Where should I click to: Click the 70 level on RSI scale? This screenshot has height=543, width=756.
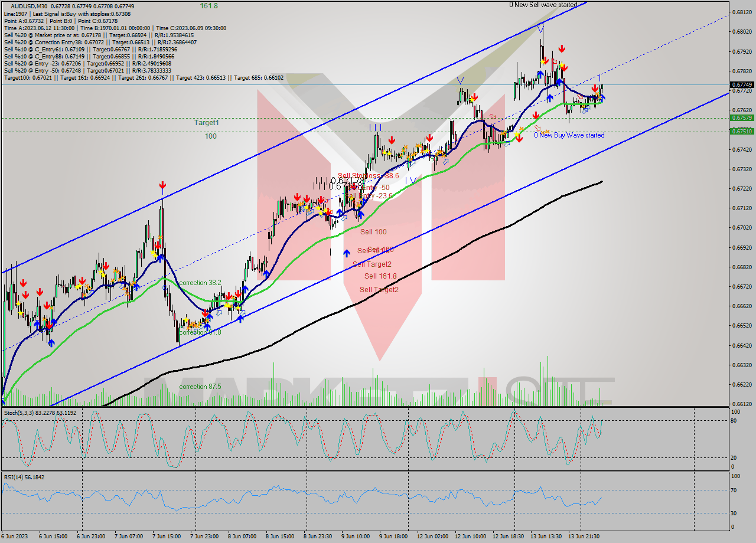[x=735, y=490]
